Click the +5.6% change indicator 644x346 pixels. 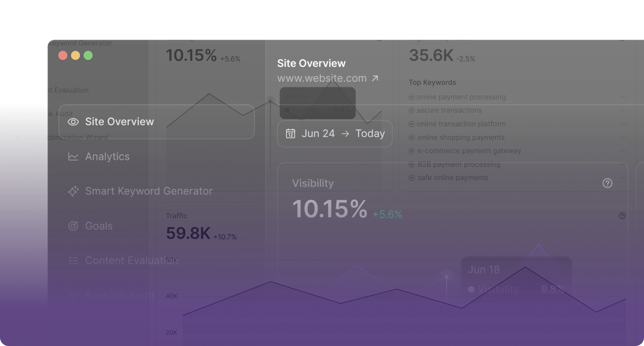pyautogui.click(x=387, y=213)
